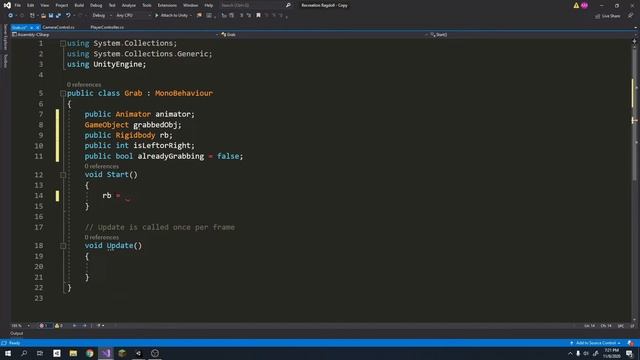Click the yellow warning notification icon
The width and height of the screenshot is (640, 360).
[576, 5]
